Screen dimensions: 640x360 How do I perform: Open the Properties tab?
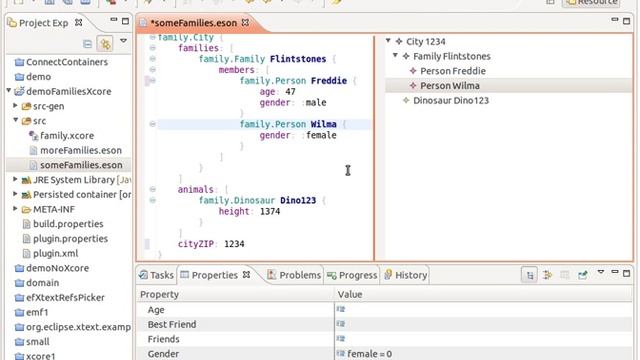[209, 275]
